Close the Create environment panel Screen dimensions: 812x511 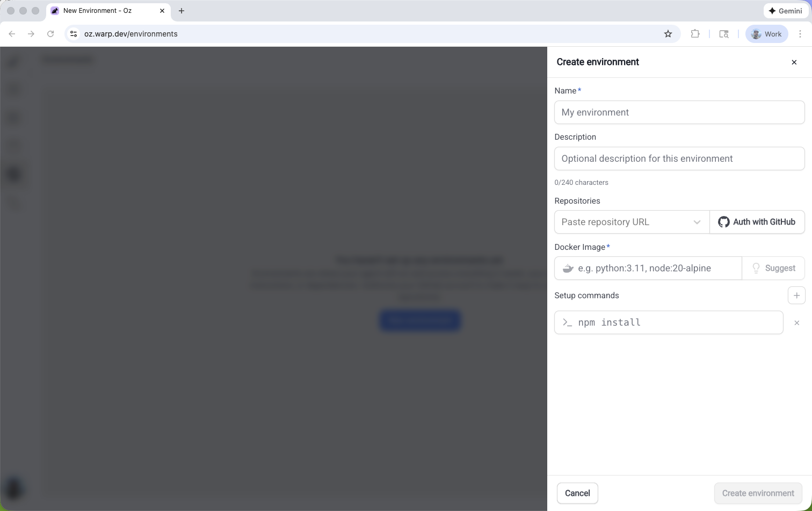pos(794,62)
